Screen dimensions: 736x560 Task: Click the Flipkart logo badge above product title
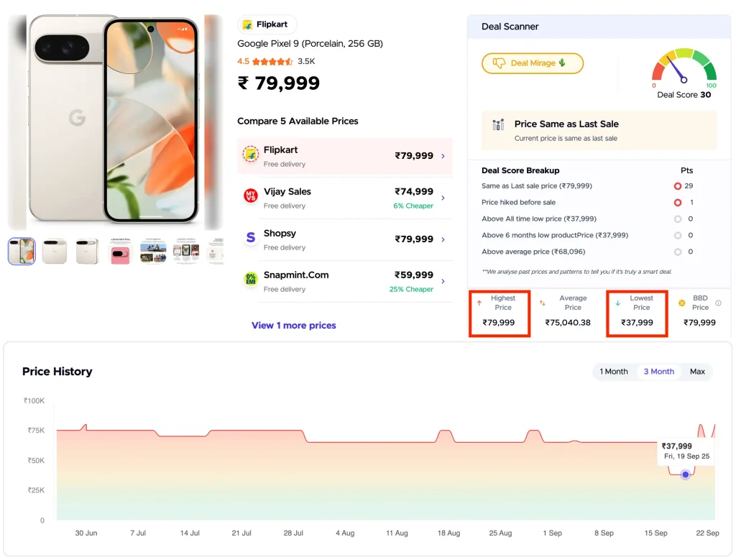(267, 24)
